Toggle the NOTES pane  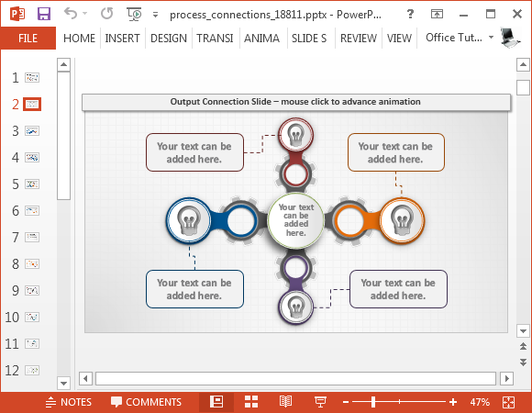click(x=69, y=402)
